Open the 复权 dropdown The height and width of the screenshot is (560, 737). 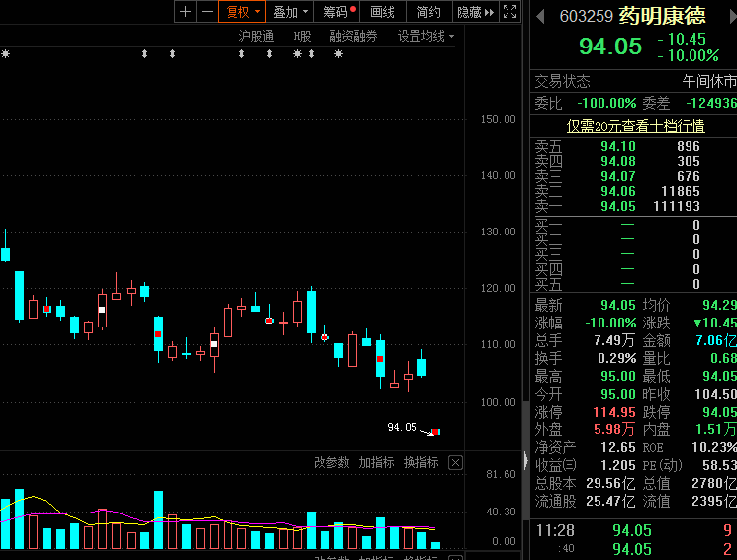click(x=243, y=12)
